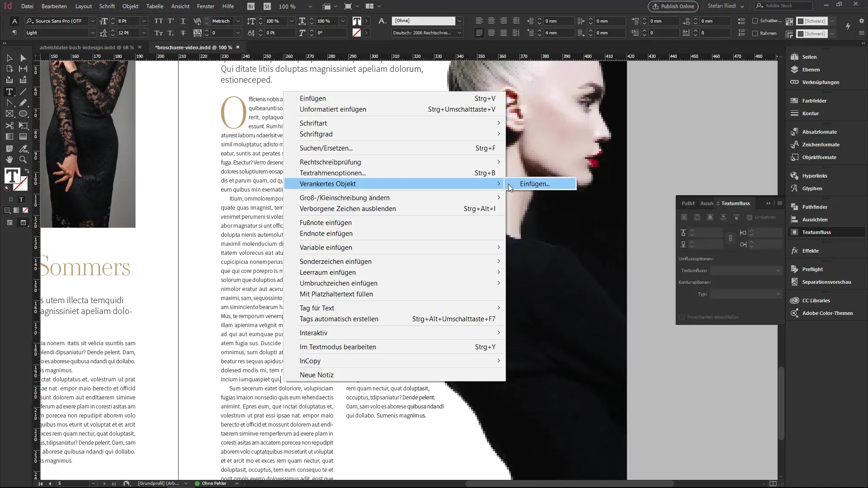Click wrap around bounding box icon
The image size is (868, 488).
point(697,217)
